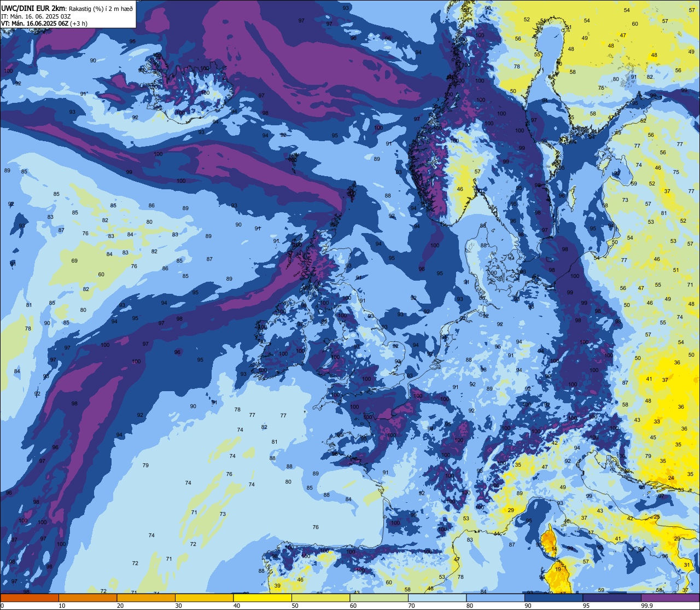Click the legend label '90'
The width and height of the screenshot is (700, 610).
pyautogui.click(x=528, y=606)
